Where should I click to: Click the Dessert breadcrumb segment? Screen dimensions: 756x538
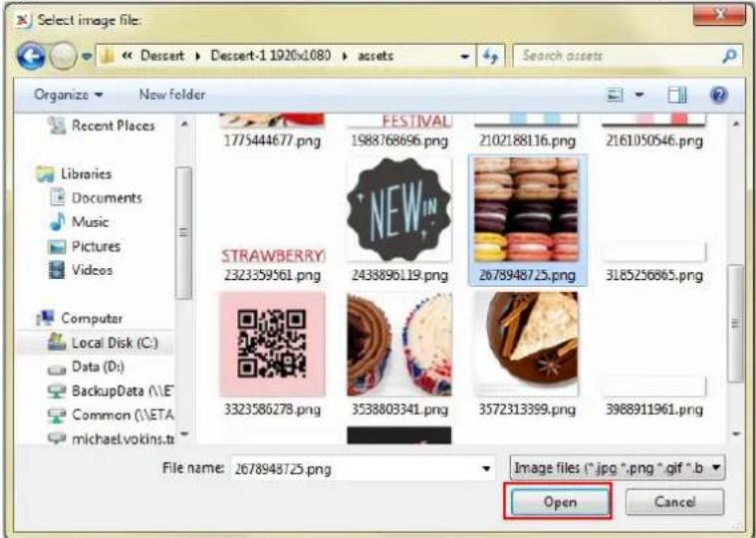(x=162, y=56)
